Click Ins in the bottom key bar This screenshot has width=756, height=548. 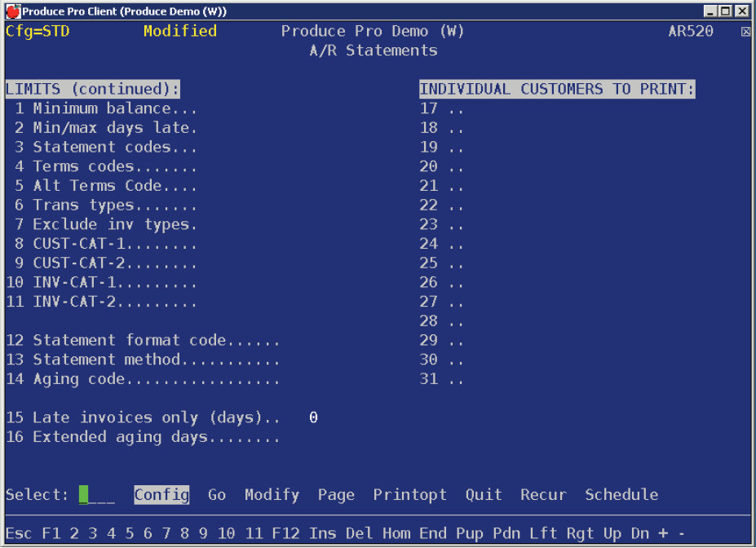[323, 533]
